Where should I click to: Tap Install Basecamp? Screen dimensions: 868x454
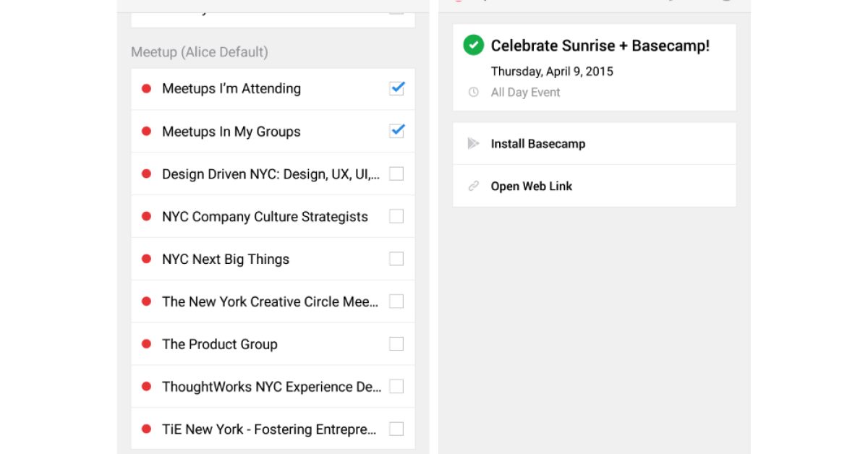[x=537, y=144]
